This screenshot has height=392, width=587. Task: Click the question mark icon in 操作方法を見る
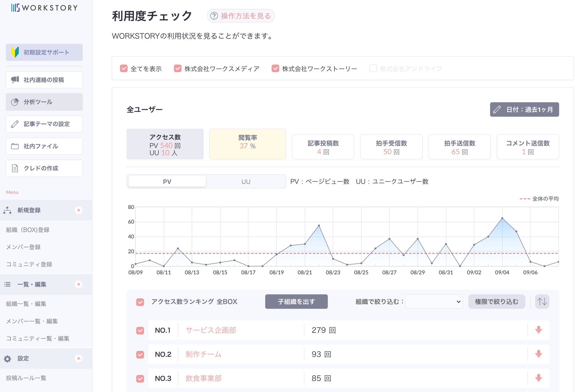click(x=214, y=16)
